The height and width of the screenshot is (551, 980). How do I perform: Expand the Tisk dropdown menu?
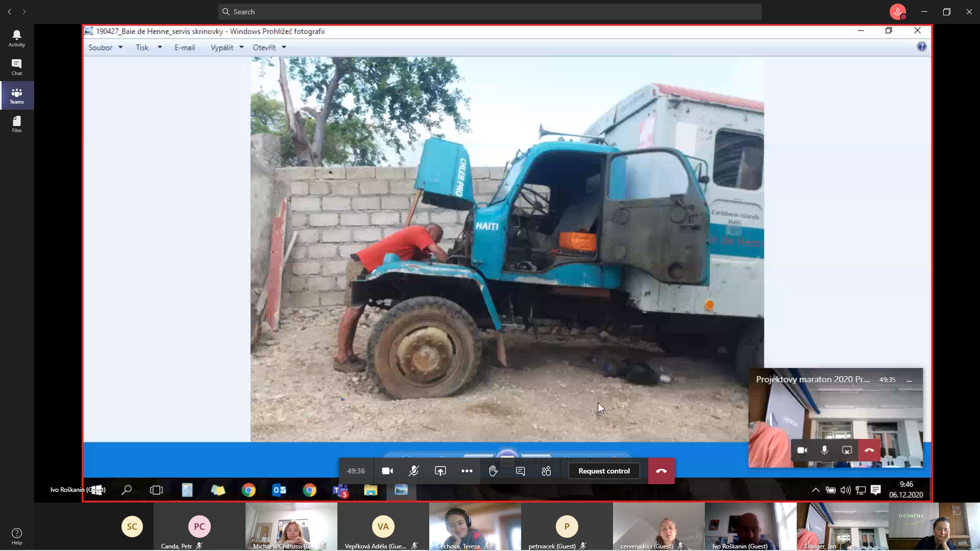pyautogui.click(x=149, y=47)
